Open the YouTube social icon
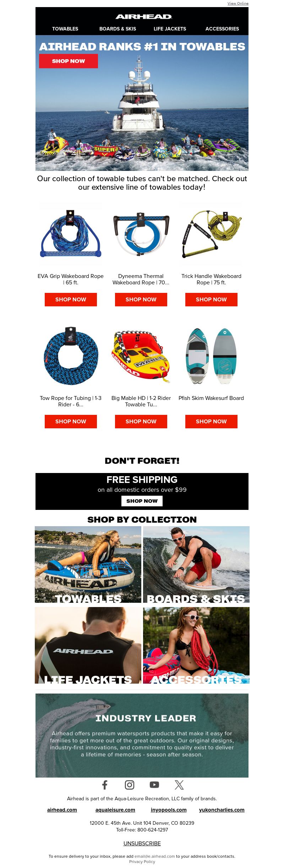This screenshot has width=284, height=868. 154,785
